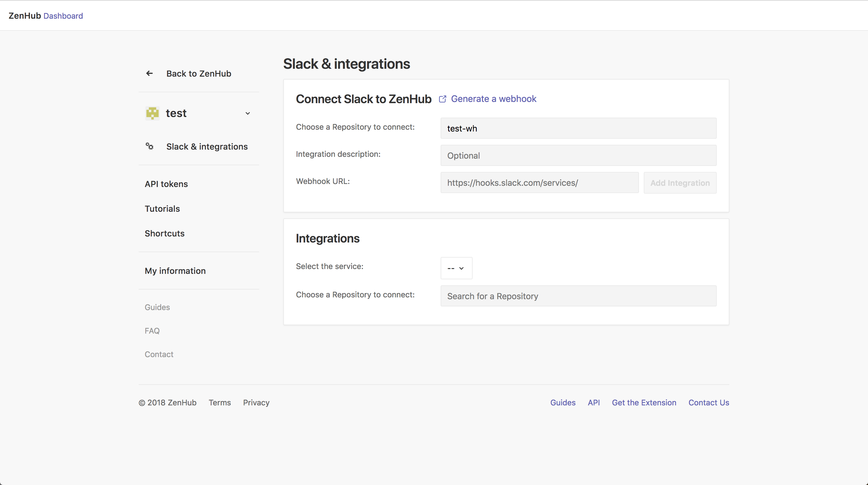The image size is (868, 485).
Task: Click the Search for a Repository field
Action: pyautogui.click(x=578, y=296)
